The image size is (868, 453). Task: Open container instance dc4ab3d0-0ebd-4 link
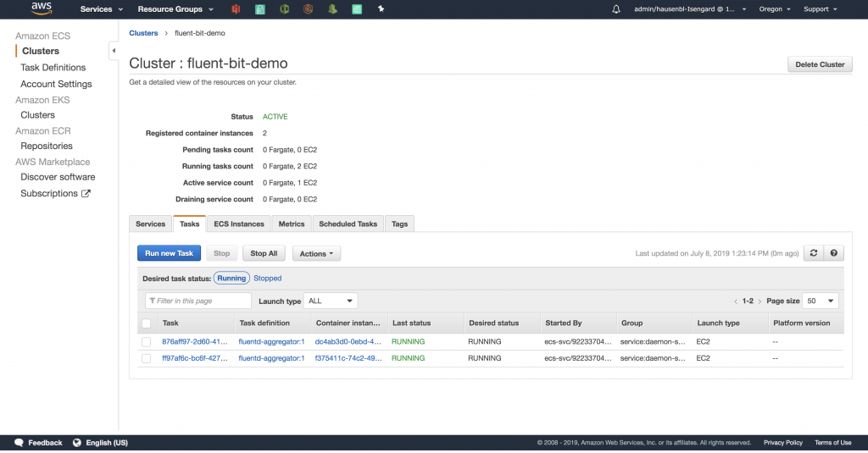pos(348,342)
